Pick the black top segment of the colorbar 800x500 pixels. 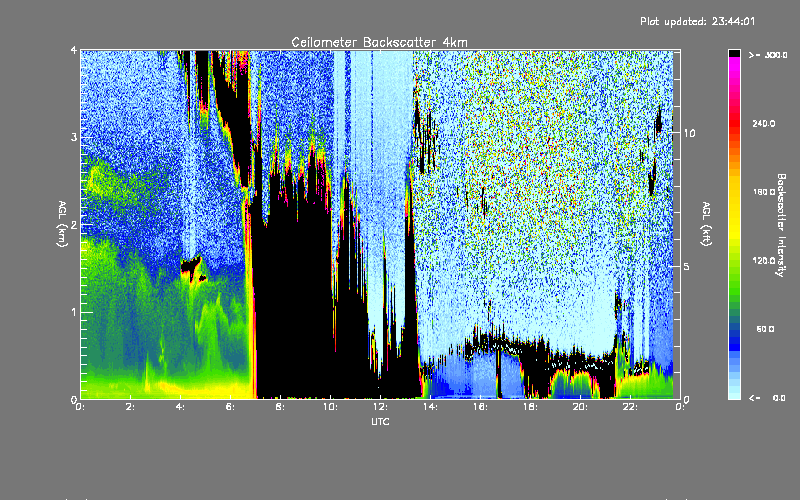734,53
